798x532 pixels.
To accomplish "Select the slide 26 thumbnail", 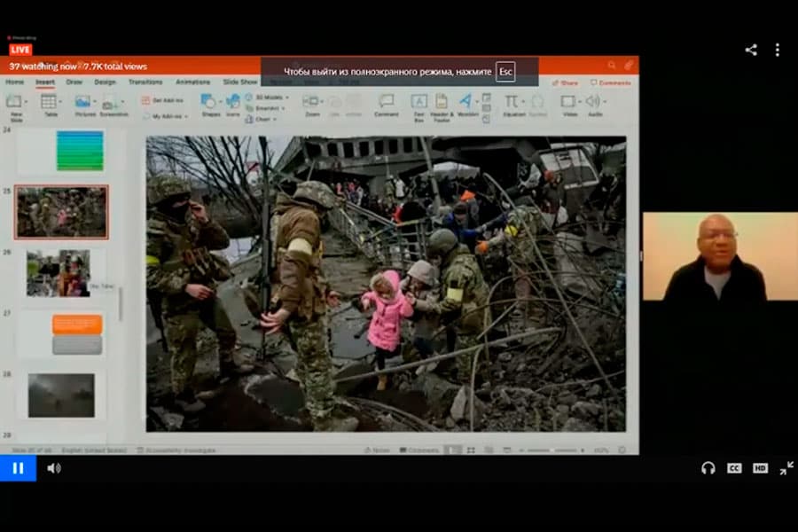I will coord(59,273).
